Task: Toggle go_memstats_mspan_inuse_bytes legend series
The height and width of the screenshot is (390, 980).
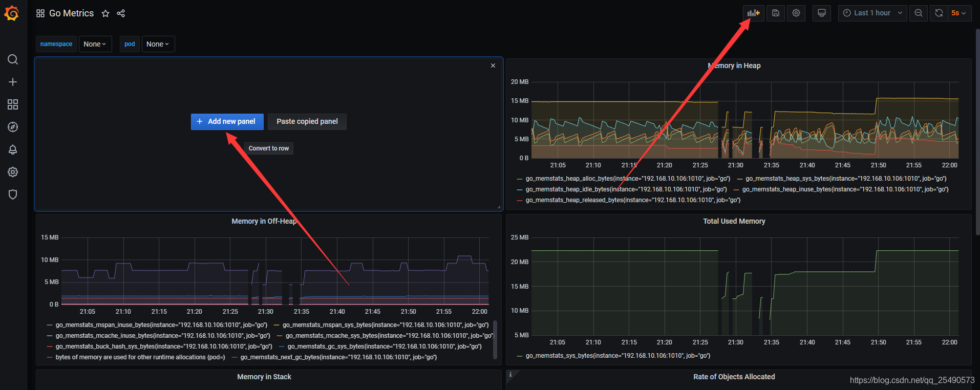Action: (161, 325)
